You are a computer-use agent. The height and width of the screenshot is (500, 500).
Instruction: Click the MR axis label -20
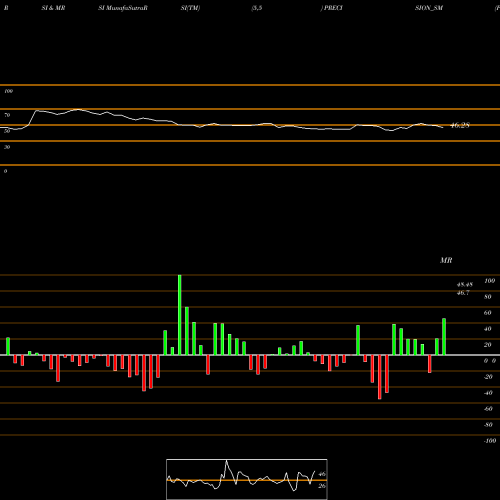coord(488,377)
